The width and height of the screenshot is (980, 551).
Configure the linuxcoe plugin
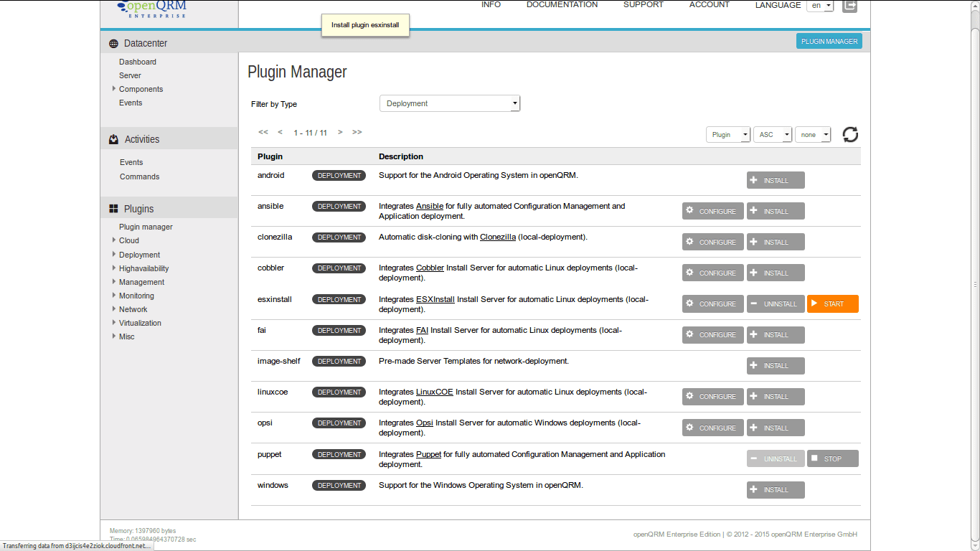(x=712, y=396)
